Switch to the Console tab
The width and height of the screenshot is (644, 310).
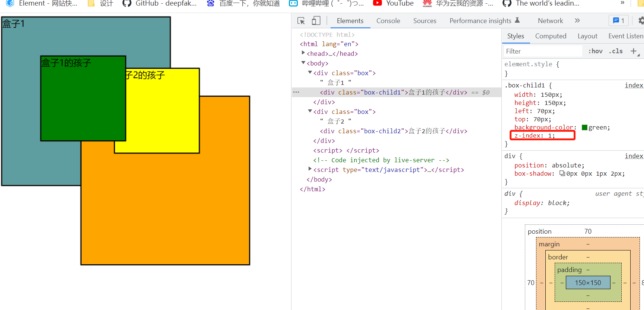(x=388, y=21)
